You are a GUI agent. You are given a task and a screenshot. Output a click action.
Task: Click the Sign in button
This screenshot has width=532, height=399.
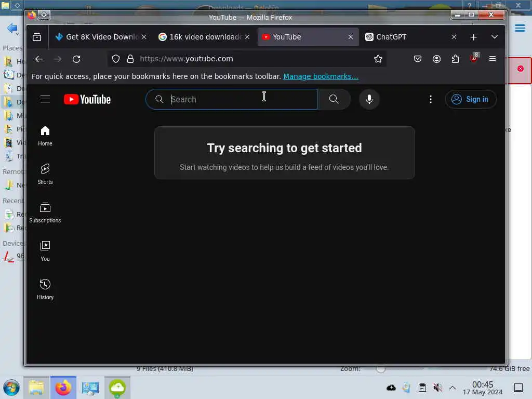tap(471, 99)
